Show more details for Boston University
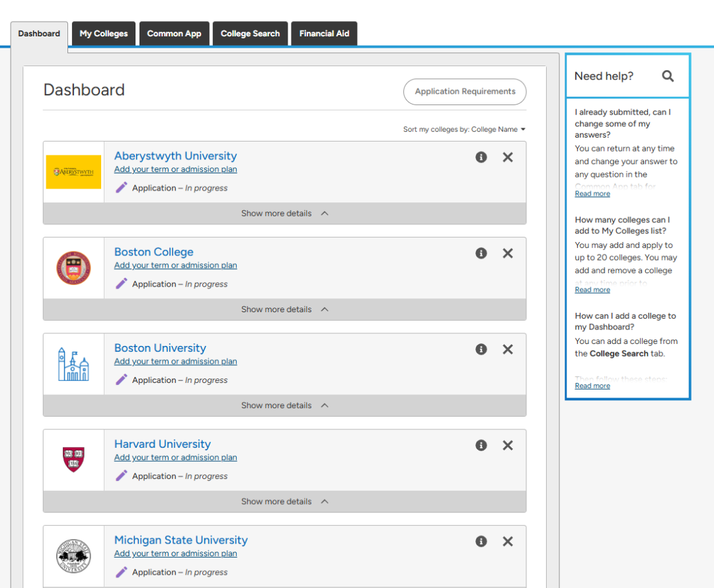714x588 pixels. 284,405
